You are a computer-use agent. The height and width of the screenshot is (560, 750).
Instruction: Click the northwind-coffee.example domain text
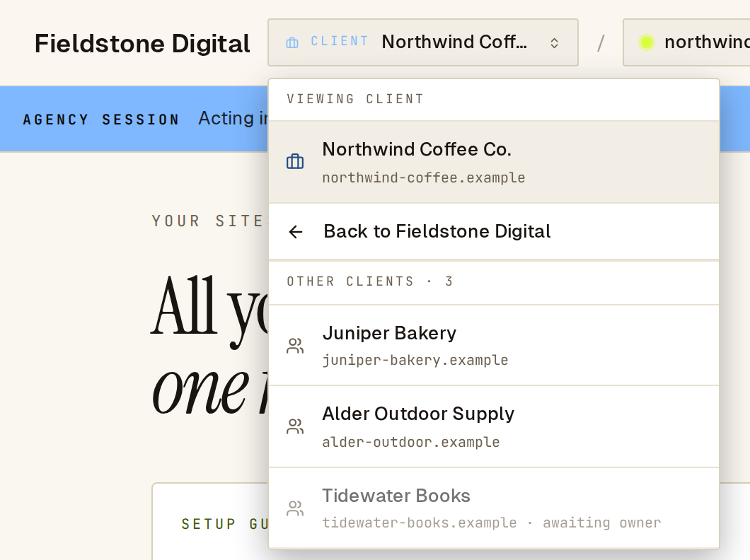423,177
